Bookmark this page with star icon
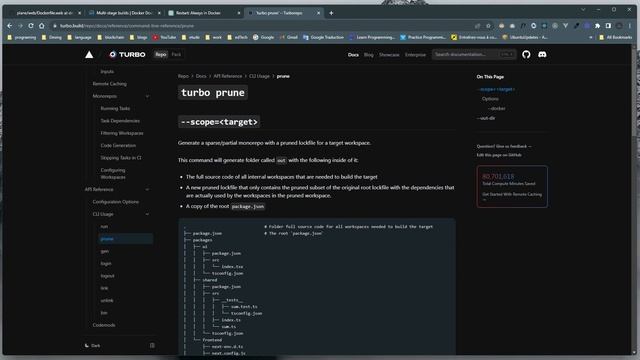This screenshot has height=360, width=640. point(488,26)
